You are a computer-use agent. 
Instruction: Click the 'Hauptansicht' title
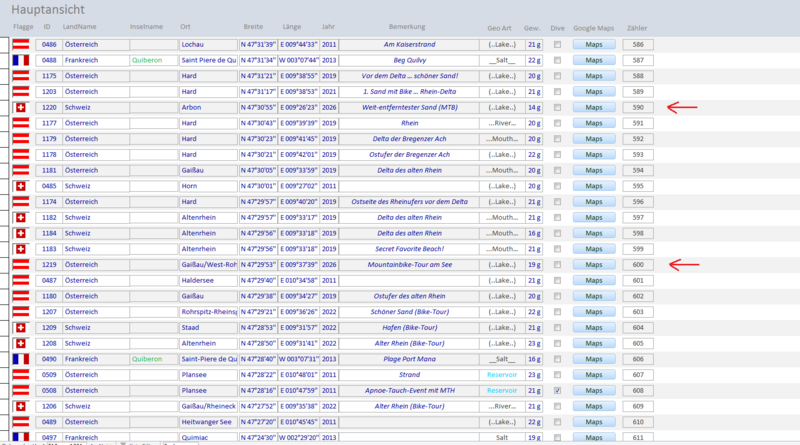point(48,10)
